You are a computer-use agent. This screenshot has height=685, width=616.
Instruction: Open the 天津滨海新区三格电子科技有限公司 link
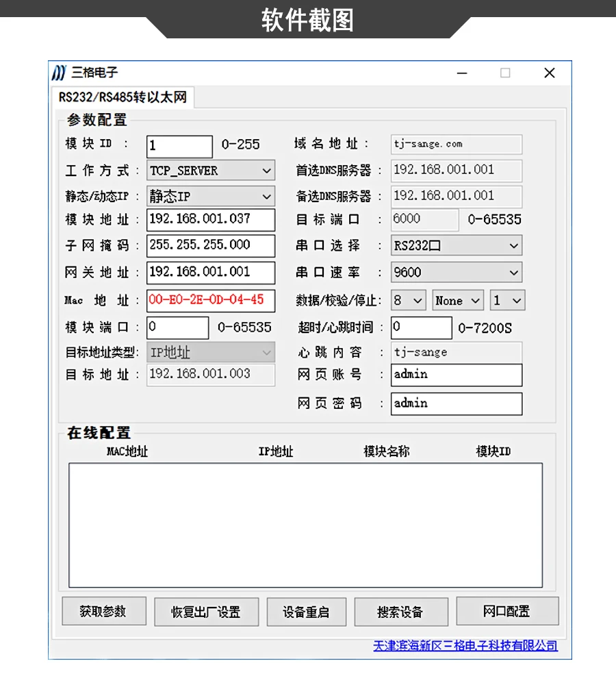465,646
